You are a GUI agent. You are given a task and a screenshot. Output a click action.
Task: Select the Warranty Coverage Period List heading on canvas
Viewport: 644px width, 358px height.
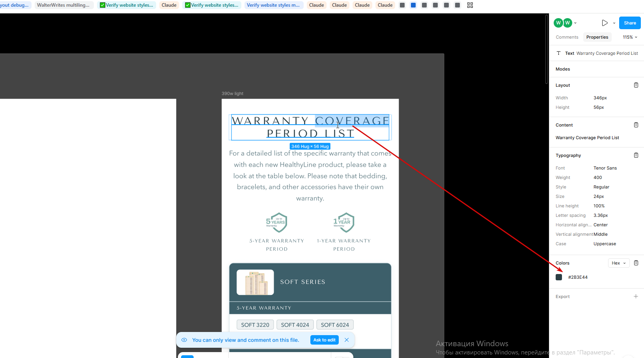click(x=310, y=127)
